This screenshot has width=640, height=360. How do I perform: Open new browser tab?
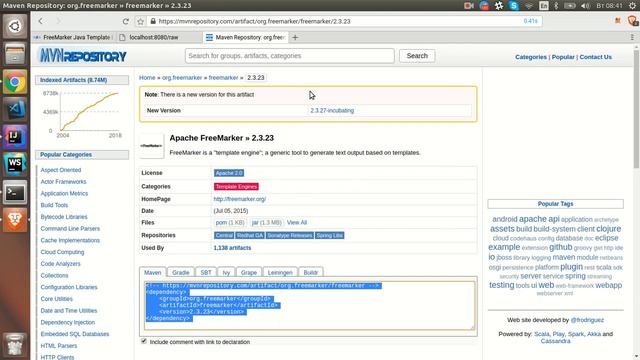(295, 38)
